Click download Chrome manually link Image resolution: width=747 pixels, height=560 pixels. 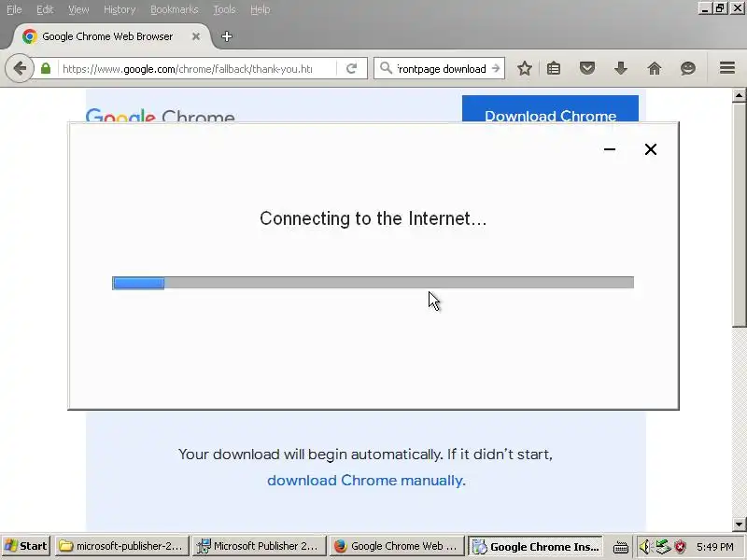coord(364,480)
